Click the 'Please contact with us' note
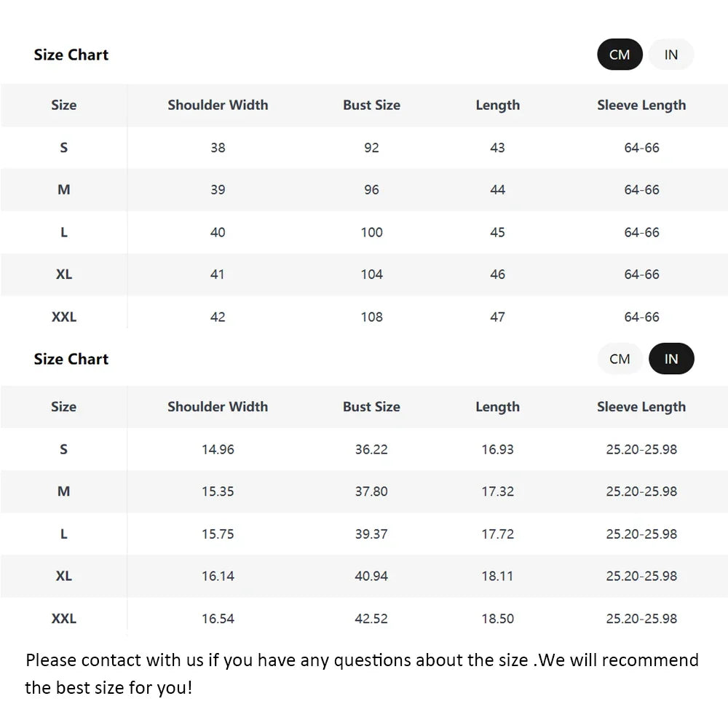Image resolution: width=728 pixels, height=728 pixels. [x=361, y=673]
